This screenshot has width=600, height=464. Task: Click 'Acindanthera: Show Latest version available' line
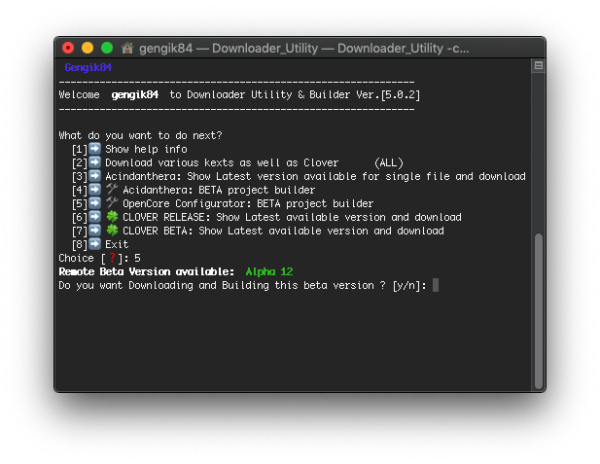(x=315, y=176)
